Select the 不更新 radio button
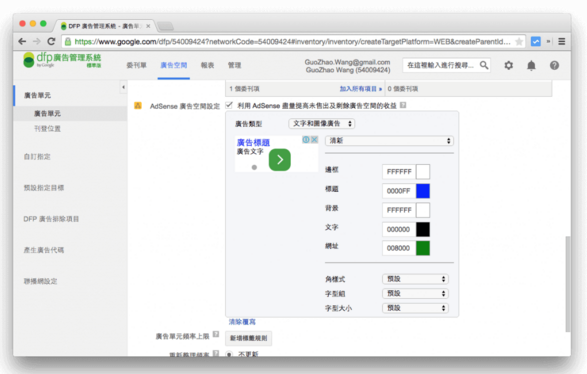The height and width of the screenshot is (374, 587). (229, 354)
